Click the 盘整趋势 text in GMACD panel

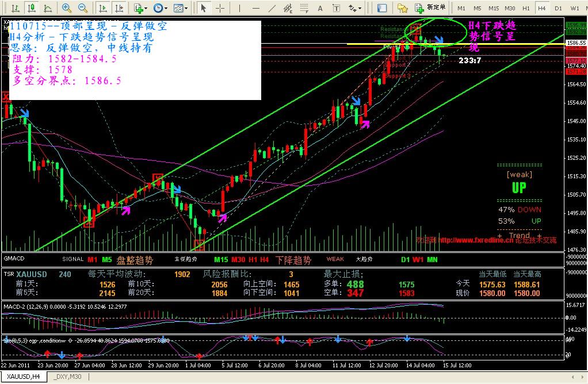(135, 260)
